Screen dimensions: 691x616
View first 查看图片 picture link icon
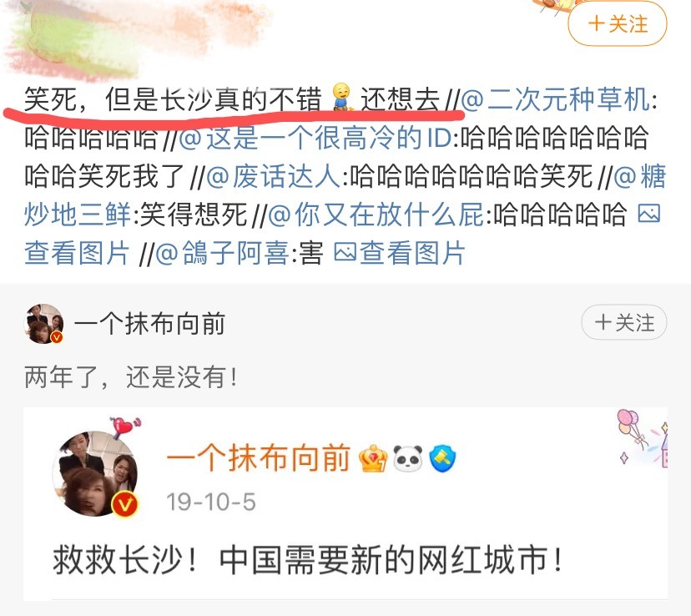[x=648, y=215]
